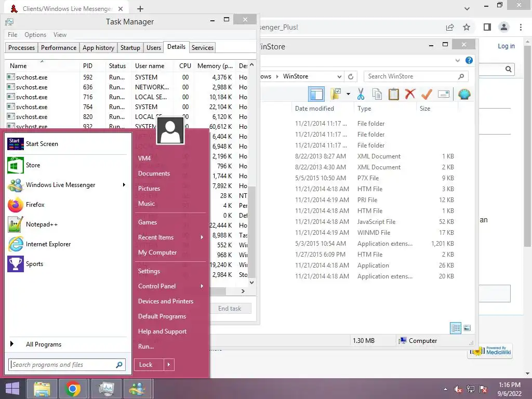The image size is (532, 399).
Task: Click the muted volume tray icon
Action: tap(458, 389)
